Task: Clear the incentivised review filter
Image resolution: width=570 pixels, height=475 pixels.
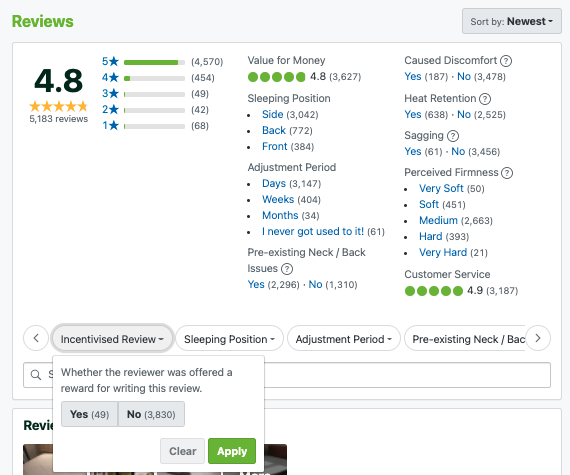Action: point(182,451)
